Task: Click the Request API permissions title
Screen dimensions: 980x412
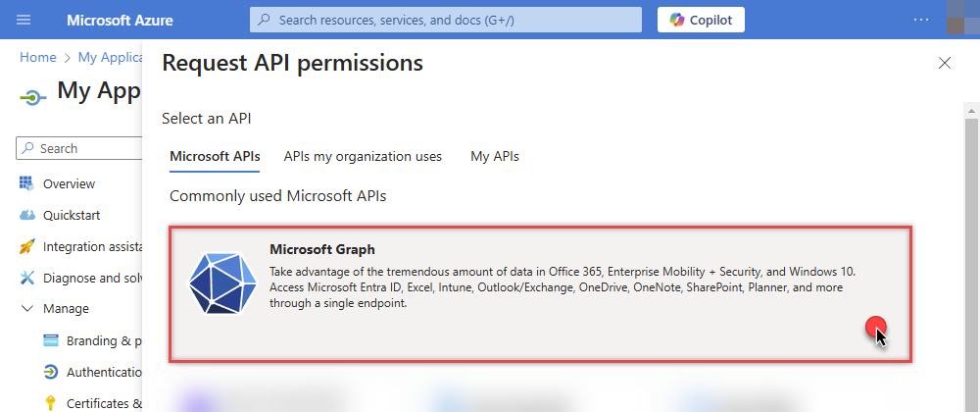Action: pyautogui.click(x=292, y=64)
